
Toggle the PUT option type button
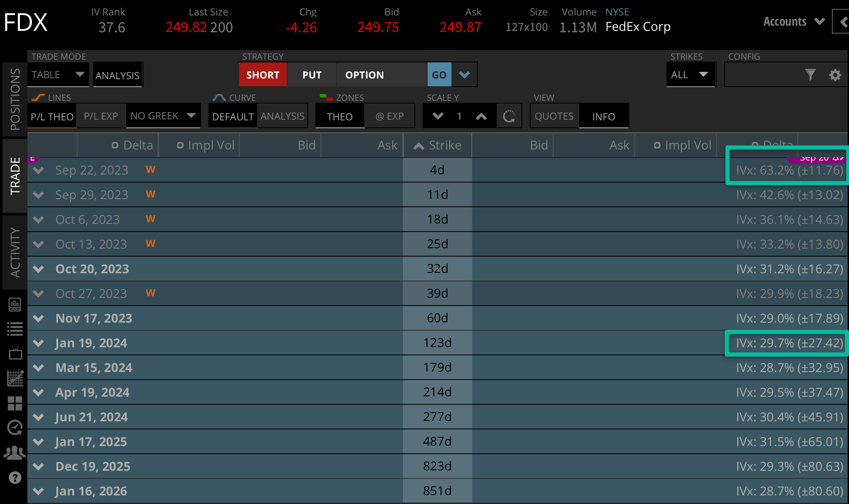tap(312, 75)
